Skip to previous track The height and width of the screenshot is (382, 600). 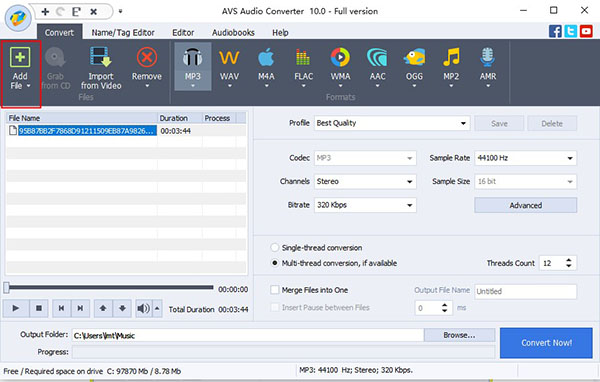[x=61, y=308]
